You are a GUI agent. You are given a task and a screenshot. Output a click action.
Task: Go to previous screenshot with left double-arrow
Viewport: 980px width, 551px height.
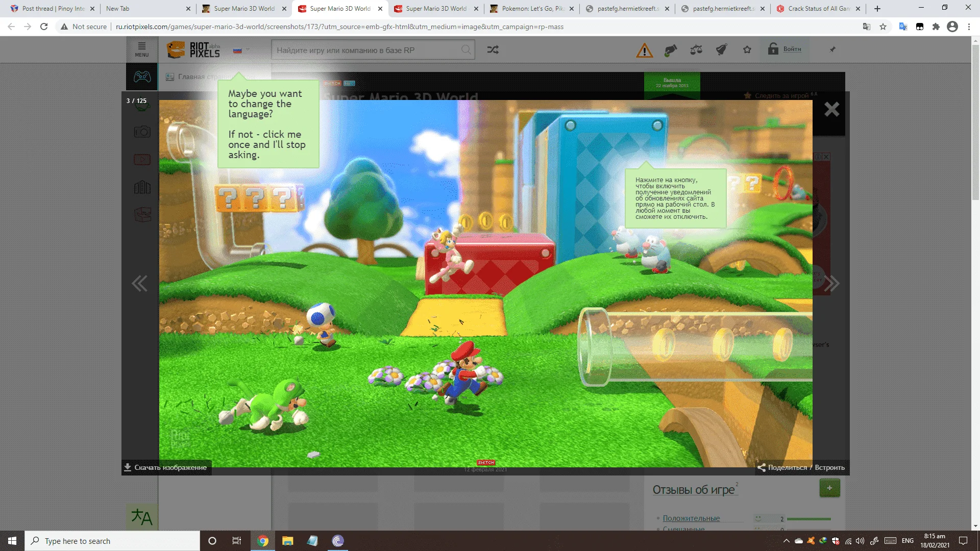[x=139, y=284]
